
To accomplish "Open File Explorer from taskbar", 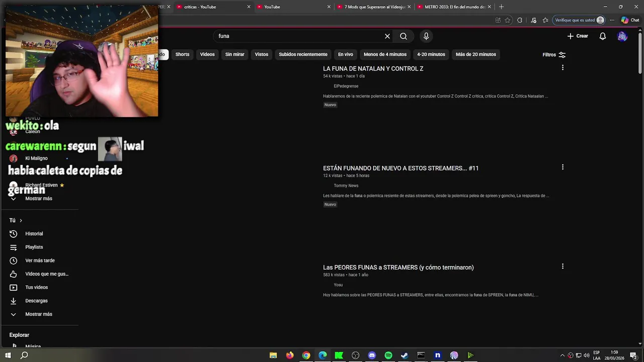I will pos(273,355).
